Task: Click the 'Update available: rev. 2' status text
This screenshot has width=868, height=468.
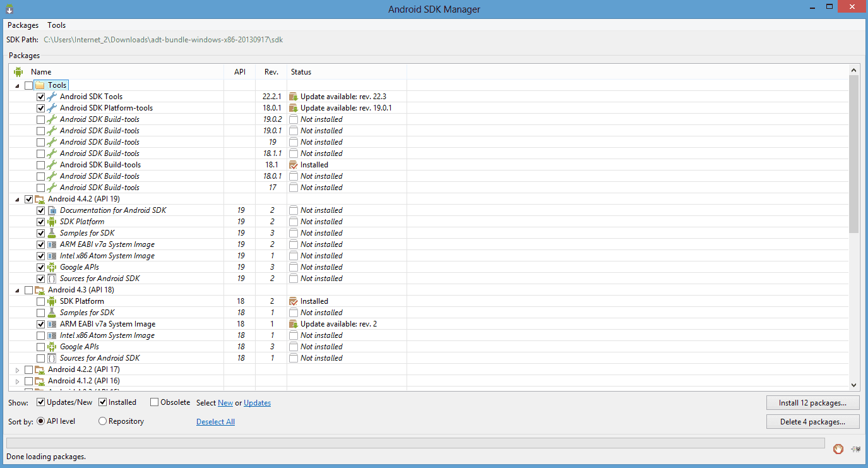Action: pyautogui.click(x=338, y=324)
